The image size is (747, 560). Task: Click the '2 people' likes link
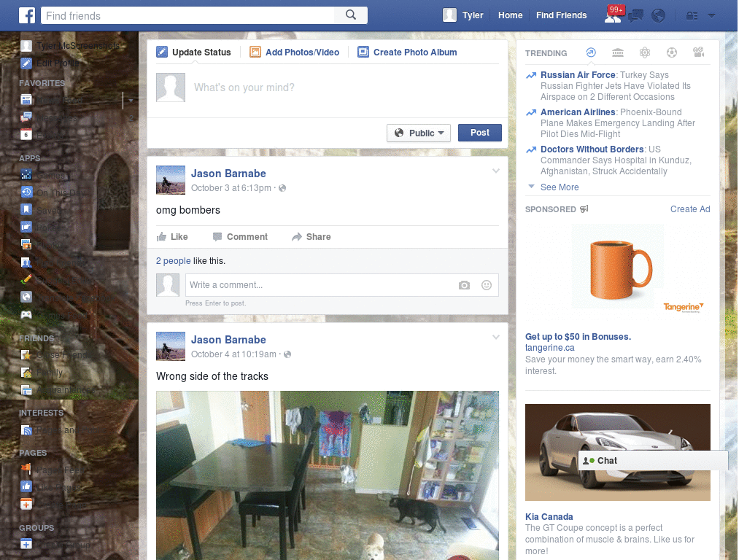coord(174,261)
